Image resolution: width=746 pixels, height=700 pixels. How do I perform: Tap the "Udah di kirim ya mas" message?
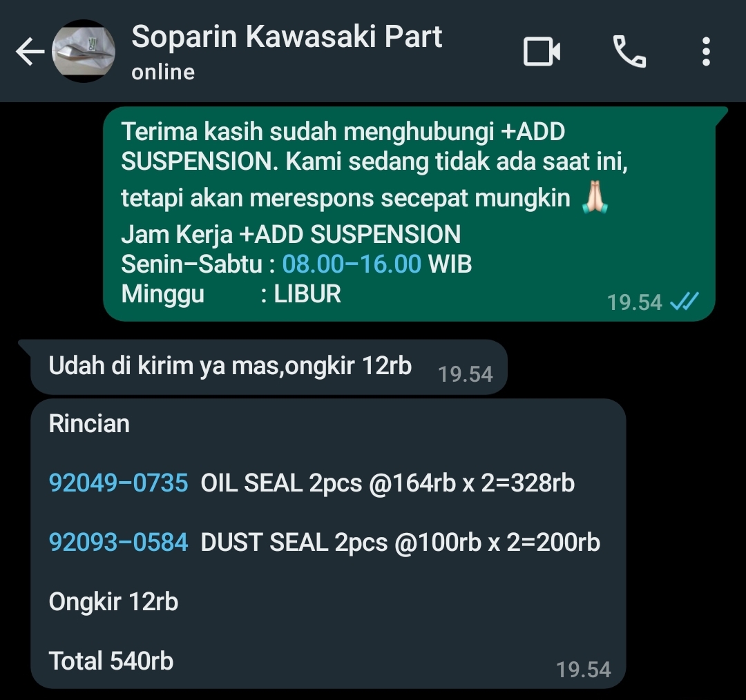(230, 366)
